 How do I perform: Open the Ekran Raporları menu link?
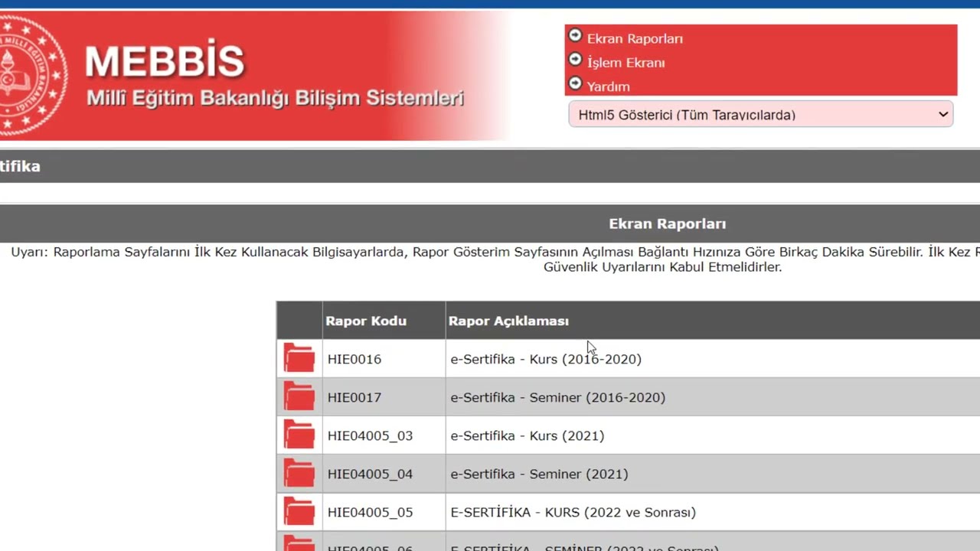[x=635, y=39]
